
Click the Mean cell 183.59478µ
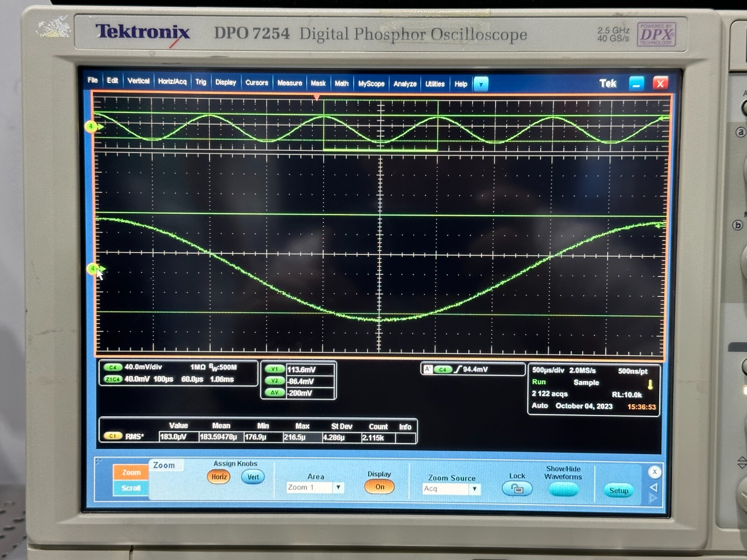coord(220,437)
